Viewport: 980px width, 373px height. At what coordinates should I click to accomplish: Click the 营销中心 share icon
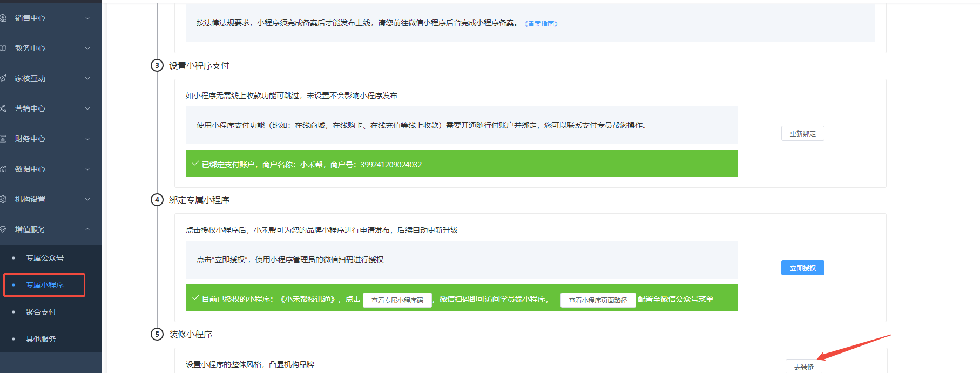click(3, 108)
